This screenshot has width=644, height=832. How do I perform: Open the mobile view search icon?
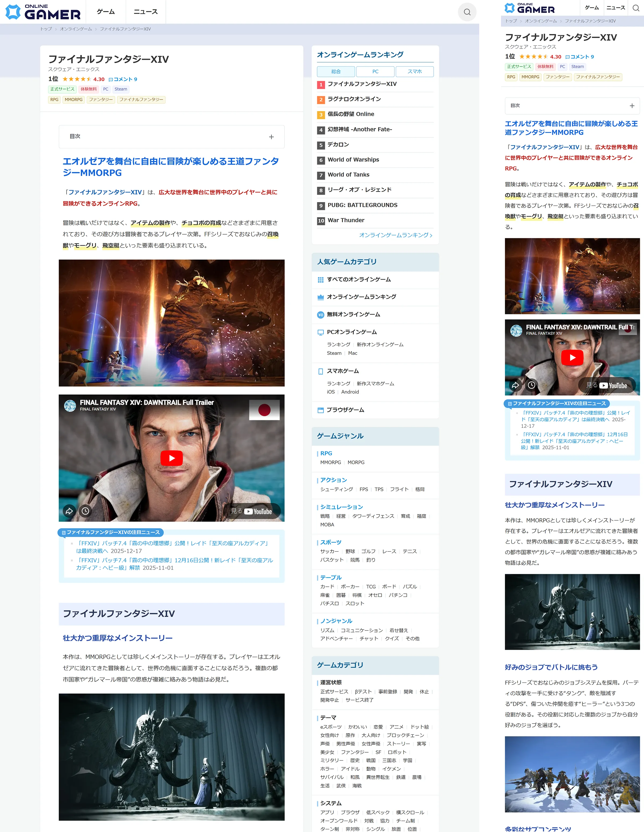[636, 8]
